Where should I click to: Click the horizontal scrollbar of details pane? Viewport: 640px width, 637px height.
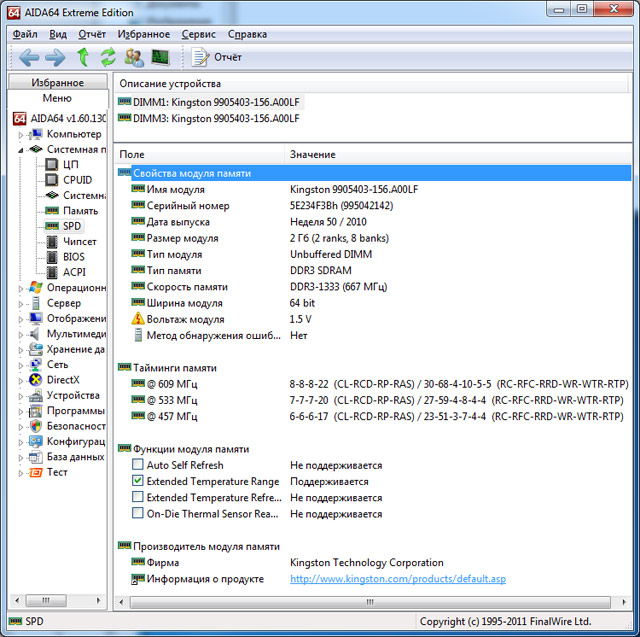[x=370, y=602]
